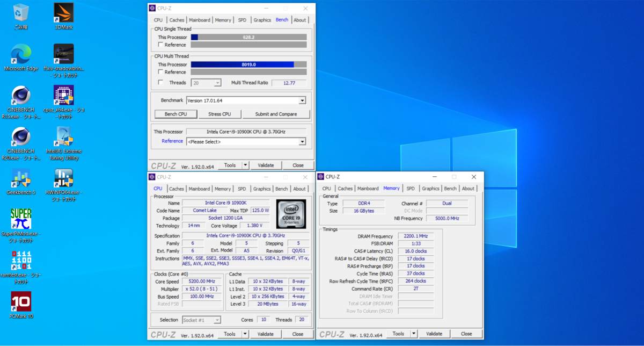Click the FSB:DRAM 1:33 value
Image resolution: width=644 pixels, height=346 pixels.
pyautogui.click(x=415, y=244)
